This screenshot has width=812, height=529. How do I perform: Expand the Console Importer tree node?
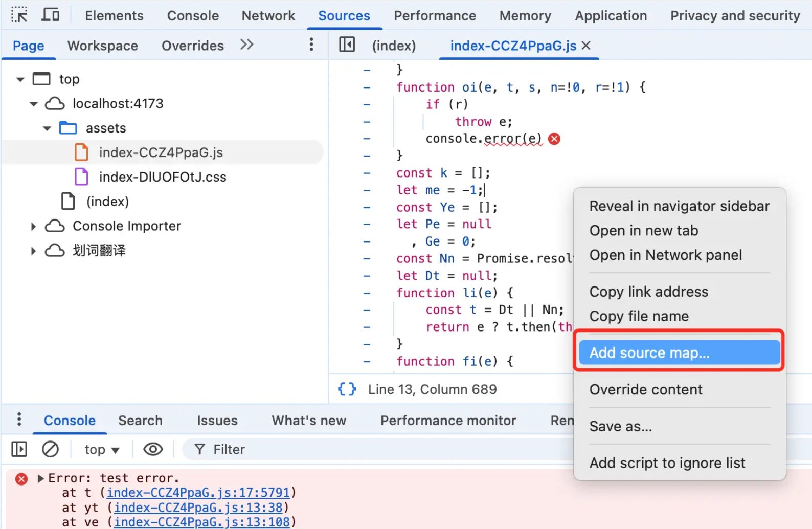point(33,226)
